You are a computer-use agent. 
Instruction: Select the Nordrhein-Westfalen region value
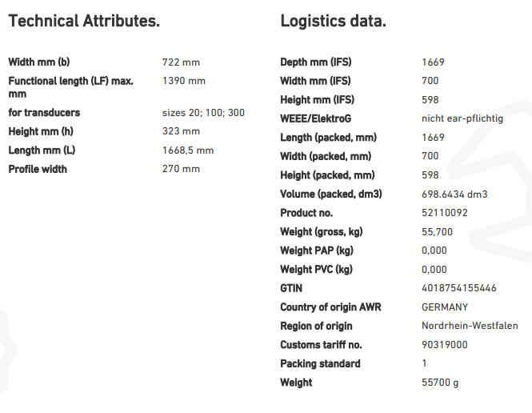(x=470, y=326)
